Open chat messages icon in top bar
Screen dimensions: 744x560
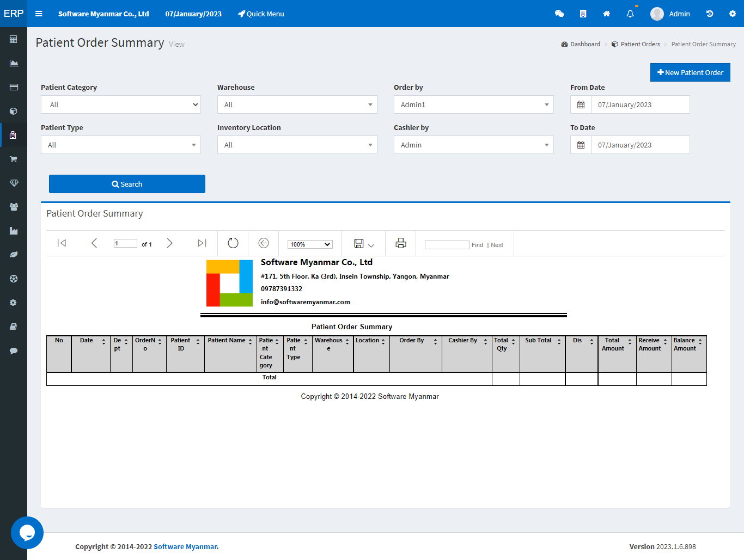(x=559, y=14)
